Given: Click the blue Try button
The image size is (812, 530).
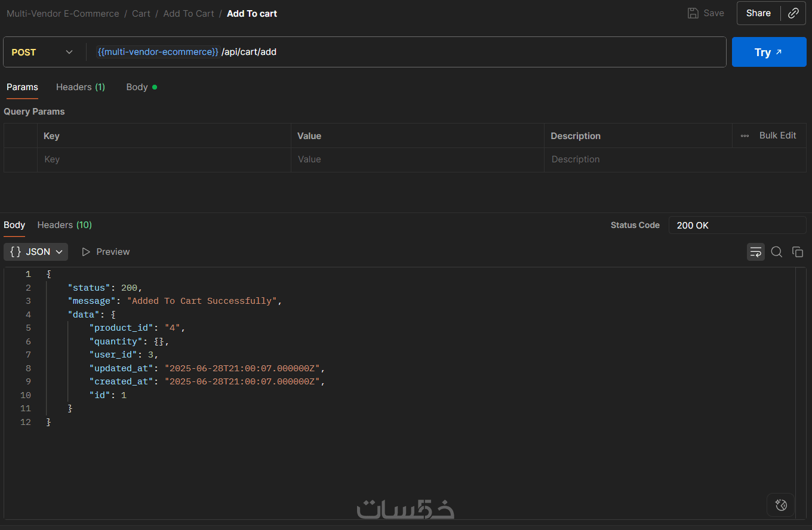Looking at the screenshot, I should pyautogui.click(x=768, y=53).
